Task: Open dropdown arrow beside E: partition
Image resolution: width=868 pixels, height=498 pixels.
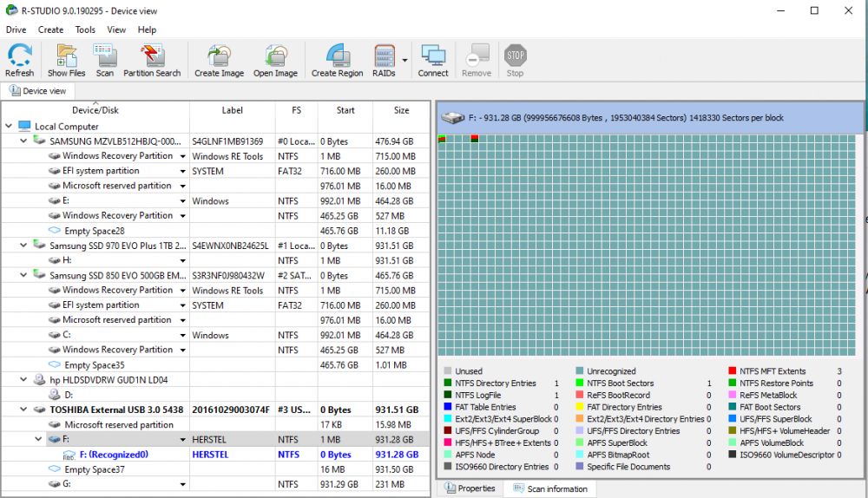Action: point(183,201)
